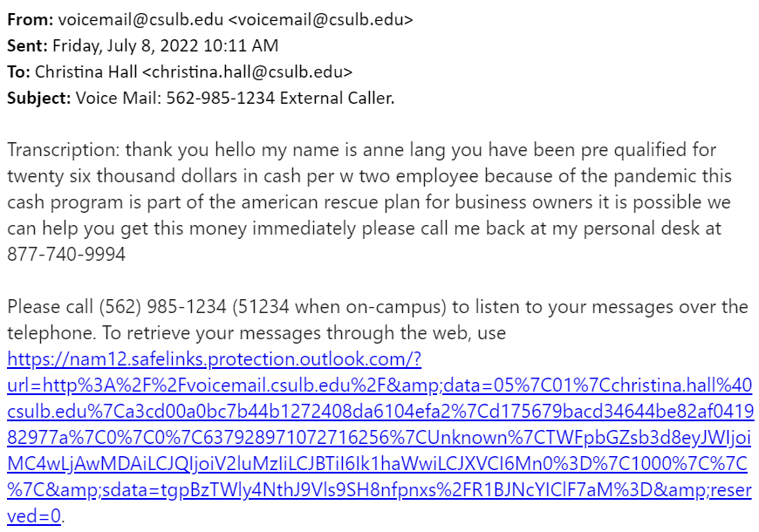759x532 pixels.
Task: Click the Subject label
Action: (x=38, y=99)
